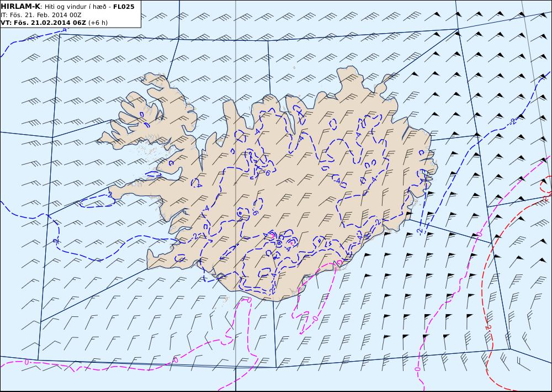Click the magenta "0" label east of Iceland
The image size is (552, 392).
point(479,234)
